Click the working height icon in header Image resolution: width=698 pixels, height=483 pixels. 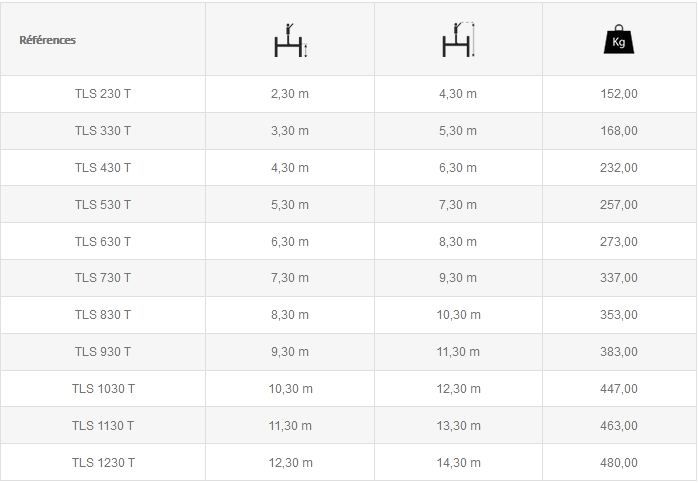tap(458, 40)
